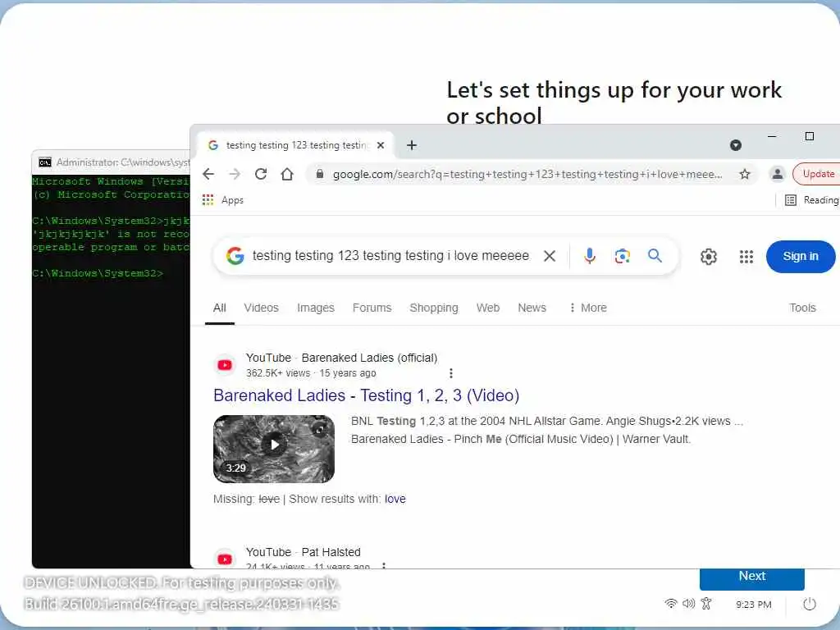Viewport: 840px width, 630px height.
Task: Open options menu for Barenaked Ladies result
Action: click(x=451, y=373)
